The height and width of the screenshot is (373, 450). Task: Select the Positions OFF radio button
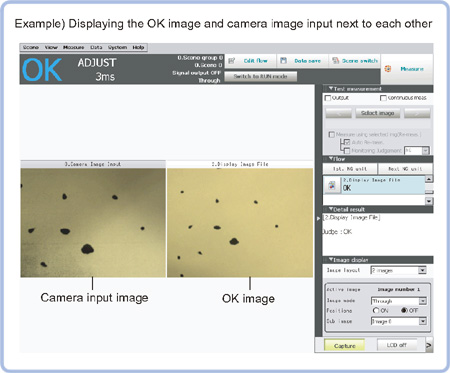[x=404, y=311]
